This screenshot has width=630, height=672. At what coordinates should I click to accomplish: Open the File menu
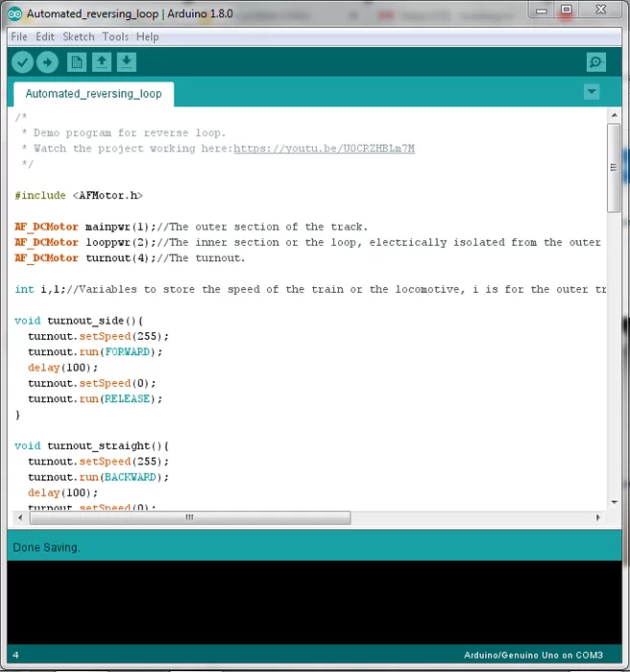(19, 36)
